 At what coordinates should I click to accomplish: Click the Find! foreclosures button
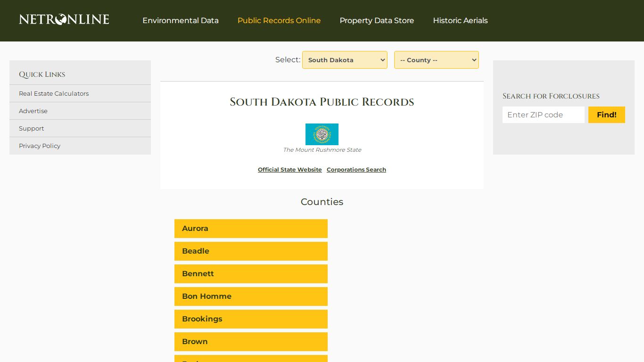point(607,115)
